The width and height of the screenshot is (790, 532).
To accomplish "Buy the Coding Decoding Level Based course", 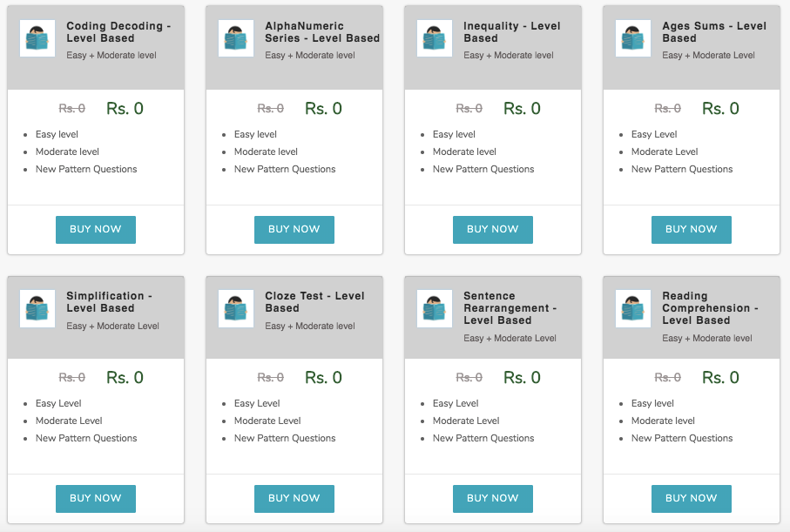I will point(96,230).
